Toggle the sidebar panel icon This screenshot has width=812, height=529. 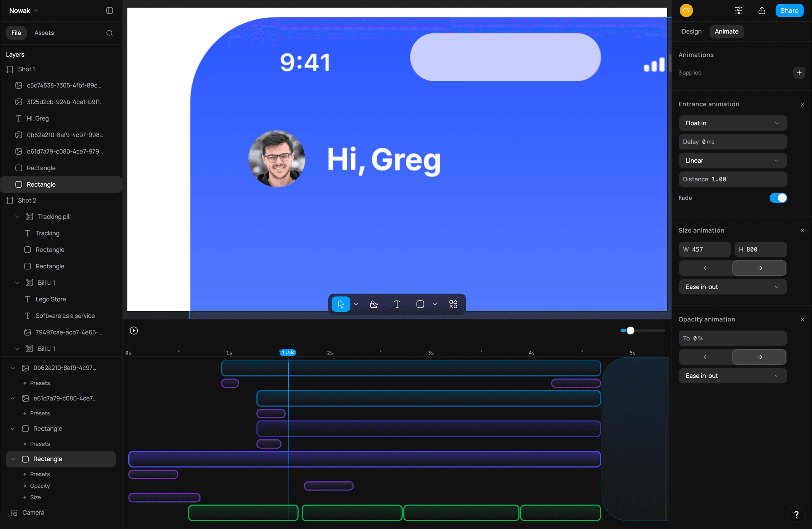pyautogui.click(x=110, y=10)
